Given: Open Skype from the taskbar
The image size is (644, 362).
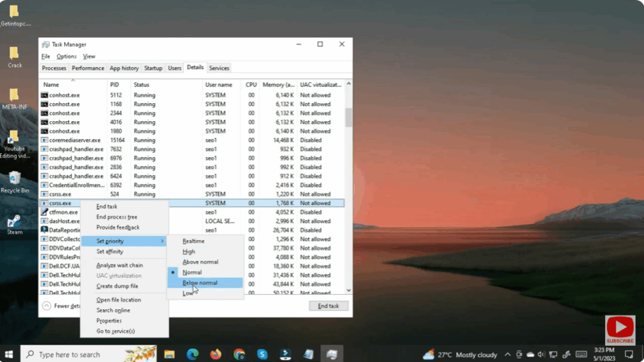Looking at the screenshot, I should pyautogui.click(x=262, y=353).
